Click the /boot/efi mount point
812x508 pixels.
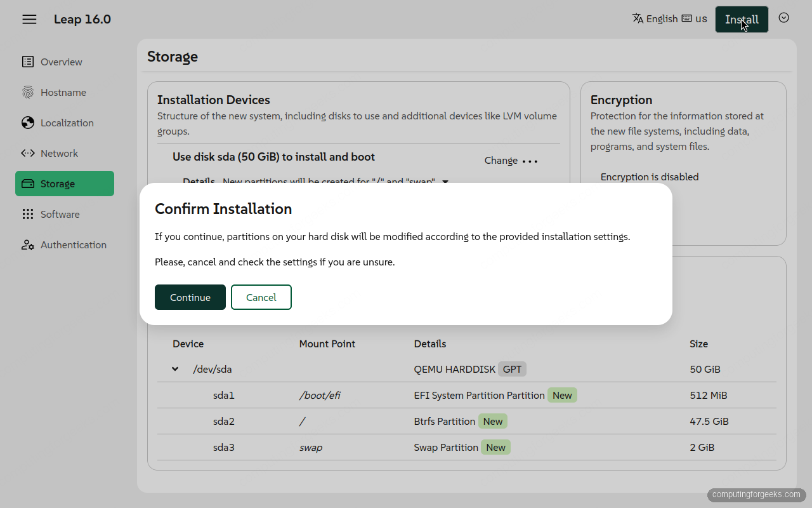pyautogui.click(x=320, y=395)
